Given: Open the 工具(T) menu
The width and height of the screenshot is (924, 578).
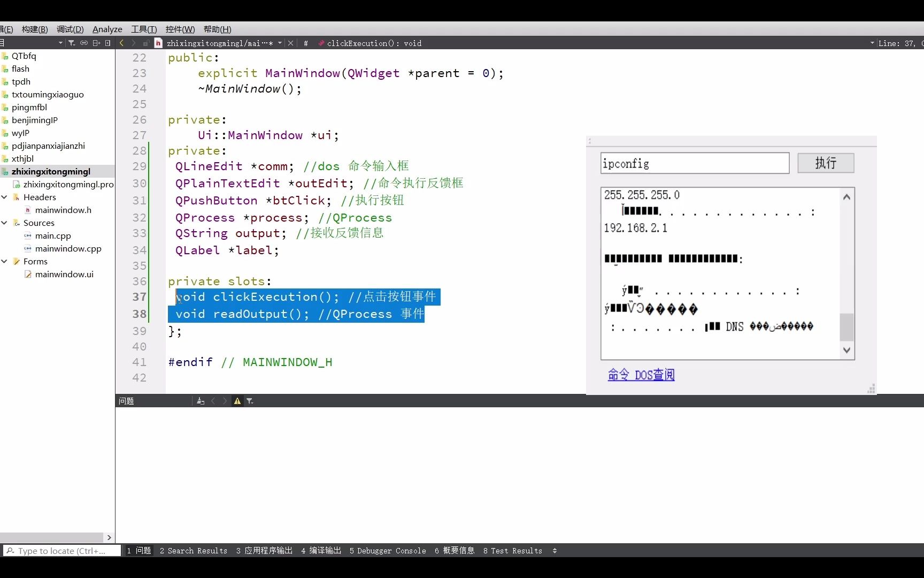Looking at the screenshot, I should pyautogui.click(x=143, y=29).
